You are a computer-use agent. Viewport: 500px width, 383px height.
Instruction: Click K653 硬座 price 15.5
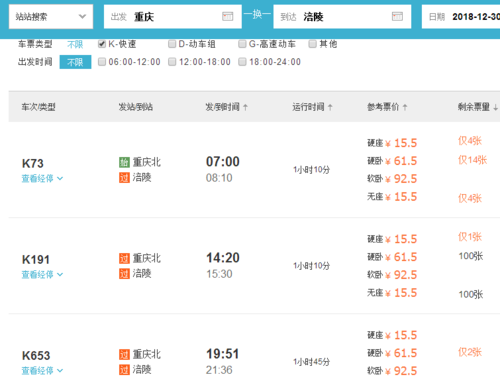(405, 335)
